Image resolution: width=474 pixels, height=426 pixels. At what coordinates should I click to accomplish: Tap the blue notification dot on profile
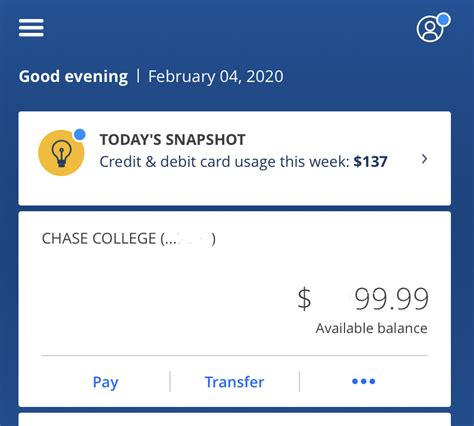(444, 19)
